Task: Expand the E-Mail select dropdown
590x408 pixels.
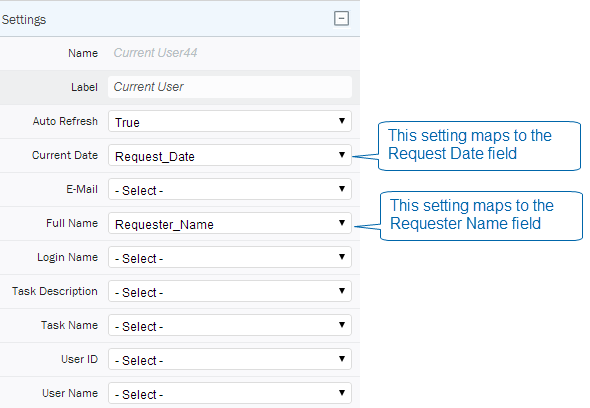Action: point(230,189)
